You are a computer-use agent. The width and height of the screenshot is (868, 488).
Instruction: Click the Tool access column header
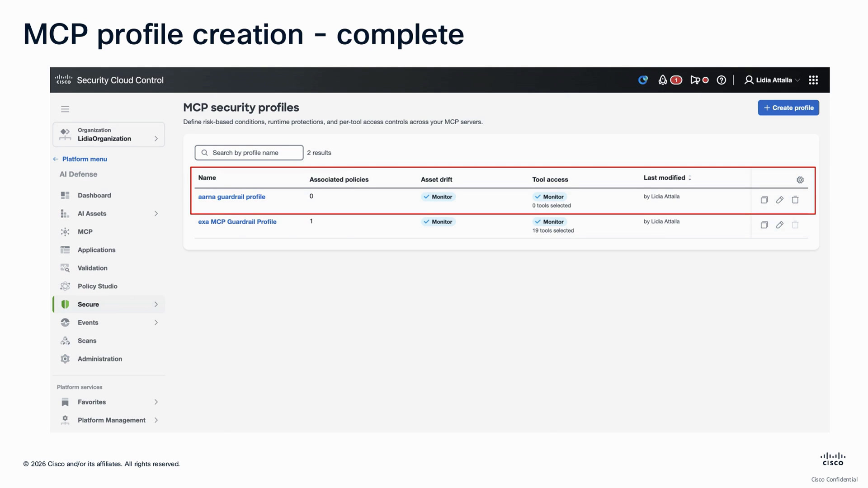tap(550, 179)
